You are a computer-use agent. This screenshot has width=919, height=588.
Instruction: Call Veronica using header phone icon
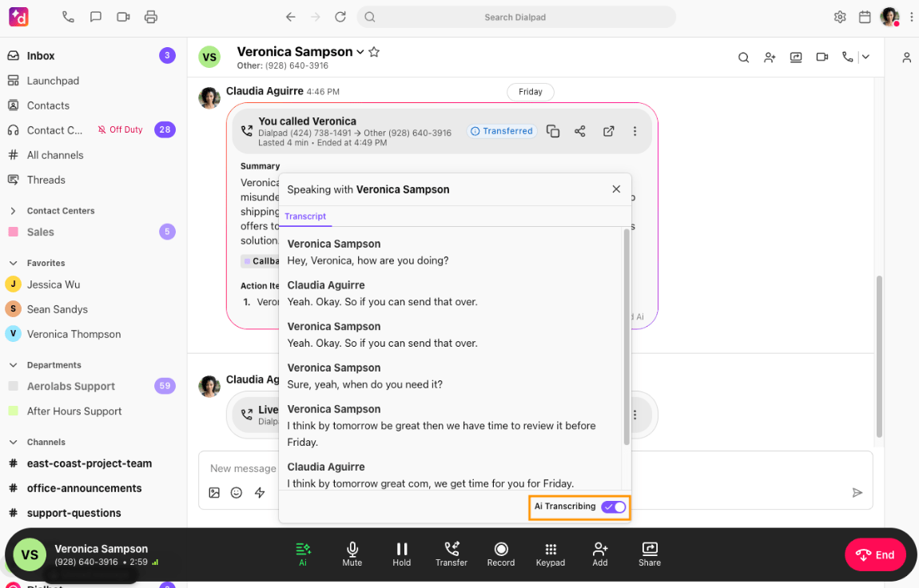click(x=848, y=57)
